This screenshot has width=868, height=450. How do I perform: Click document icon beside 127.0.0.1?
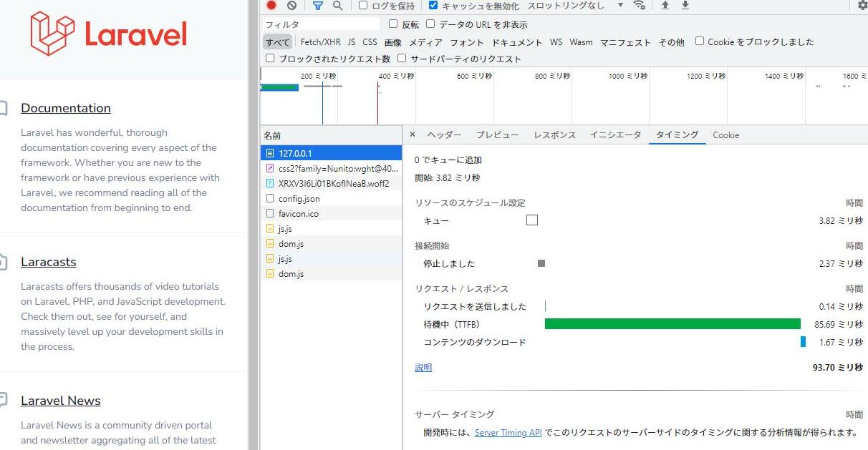click(x=270, y=153)
